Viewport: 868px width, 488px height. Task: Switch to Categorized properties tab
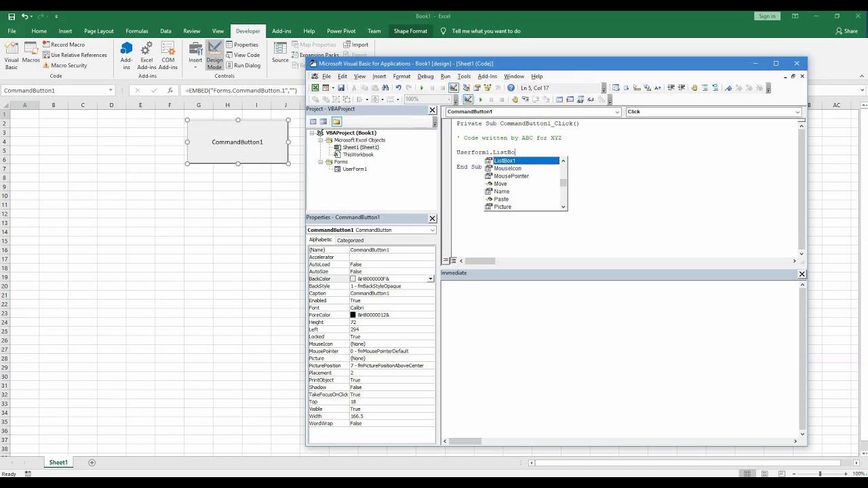click(351, 240)
